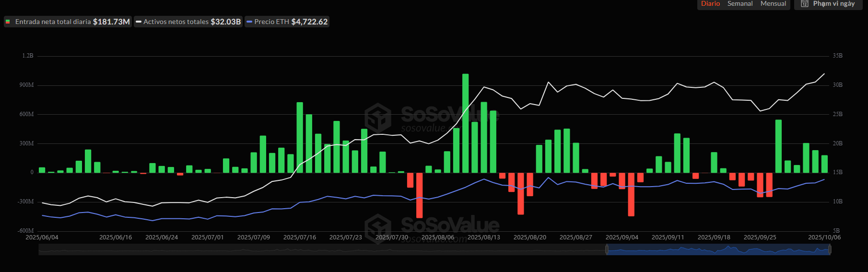This screenshot has height=272, width=868.
Task: Click the 15B right axis label
Action: coord(838,172)
